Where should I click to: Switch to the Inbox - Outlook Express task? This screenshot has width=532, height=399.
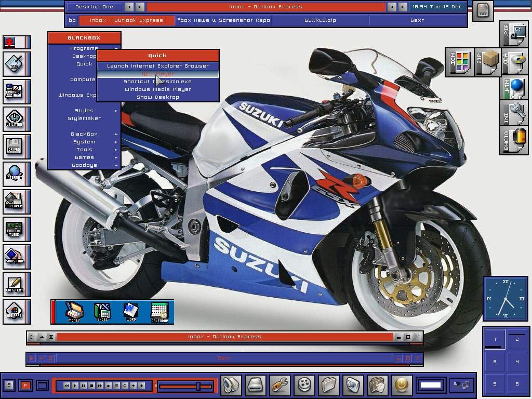(127, 20)
